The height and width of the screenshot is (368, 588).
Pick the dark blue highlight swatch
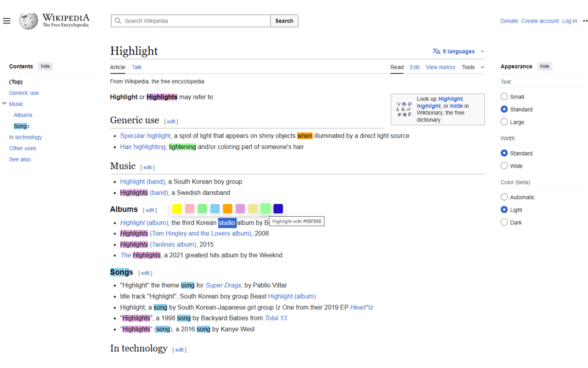[278, 209]
